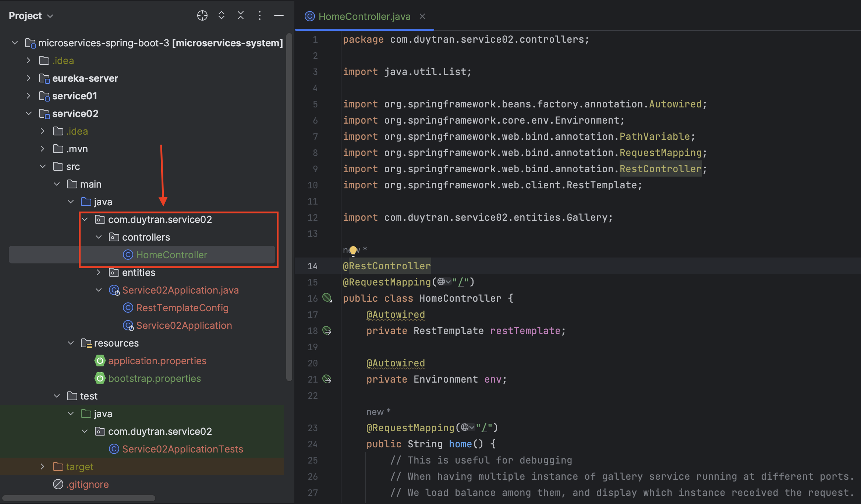The height and width of the screenshot is (504, 861).
Task: Open the Project view dropdown
Action: click(50, 16)
